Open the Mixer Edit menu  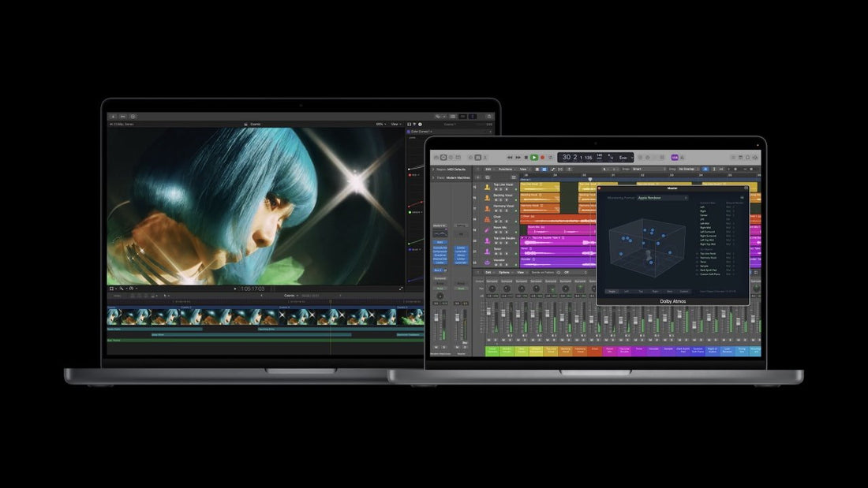click(x=489, y=272)
